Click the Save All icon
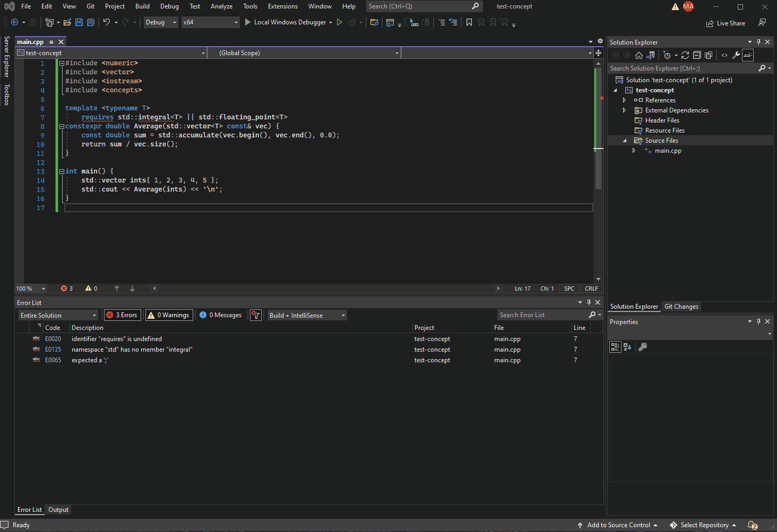Screen dimensions: 777x532 (x=91, y=22)
